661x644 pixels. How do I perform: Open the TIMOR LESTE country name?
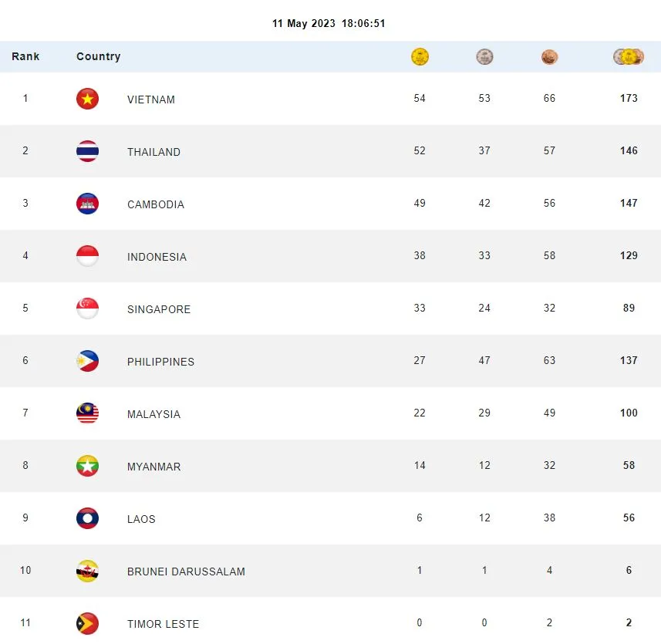[x=163, y=624]
